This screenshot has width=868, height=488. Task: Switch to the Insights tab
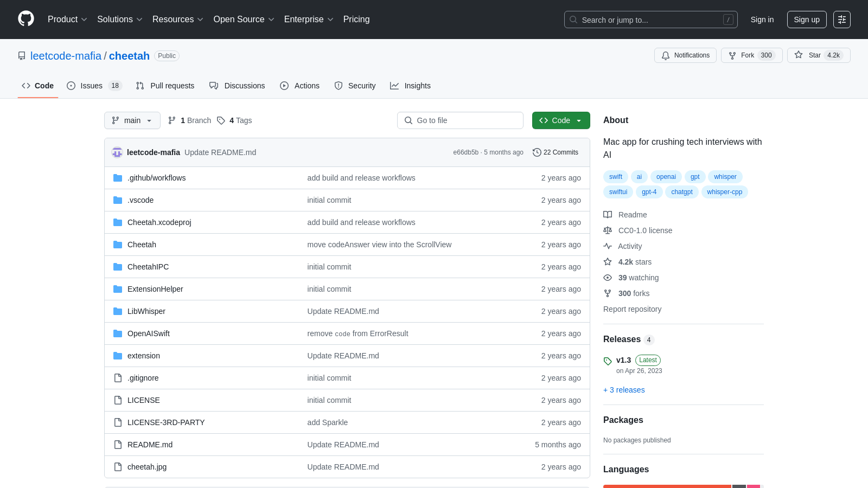(x=410, y=86)
